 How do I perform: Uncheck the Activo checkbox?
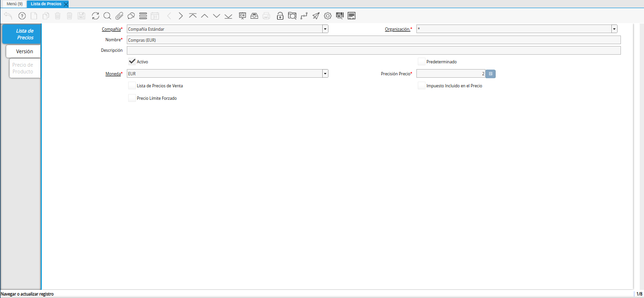coord(132,62)
